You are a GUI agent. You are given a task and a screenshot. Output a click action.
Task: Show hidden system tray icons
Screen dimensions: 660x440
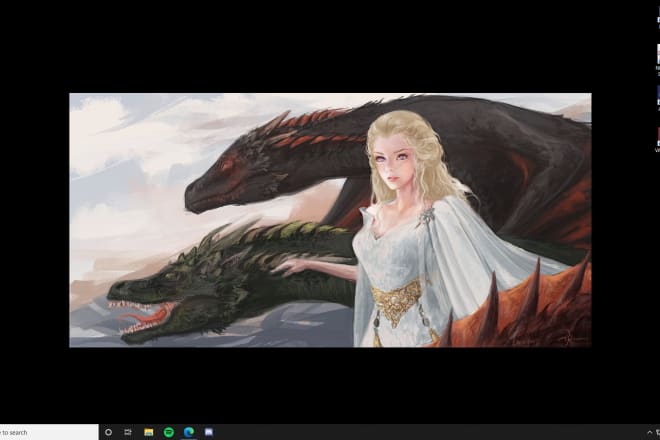pos(649,432)
